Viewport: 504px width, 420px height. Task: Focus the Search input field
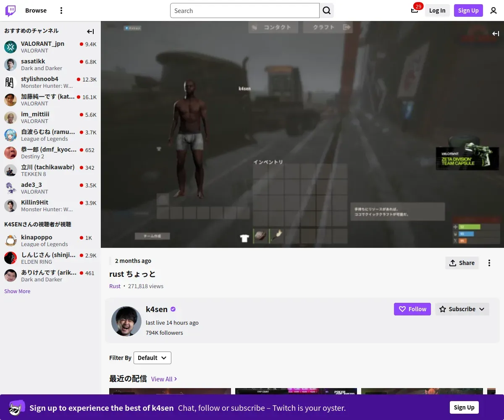coord(245,10)
